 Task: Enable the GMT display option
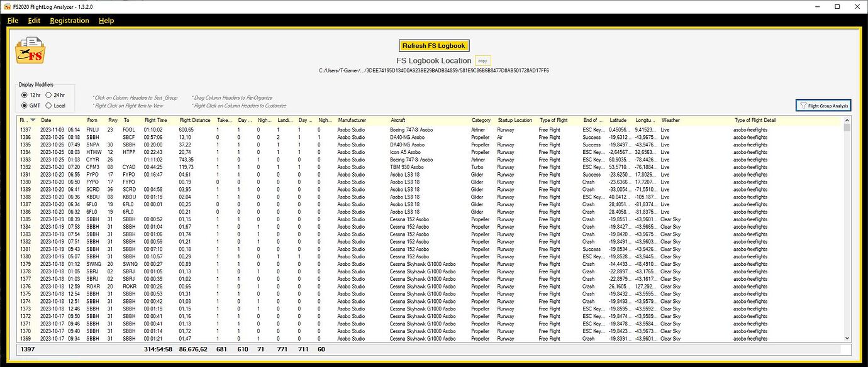(x=26, y=105)
